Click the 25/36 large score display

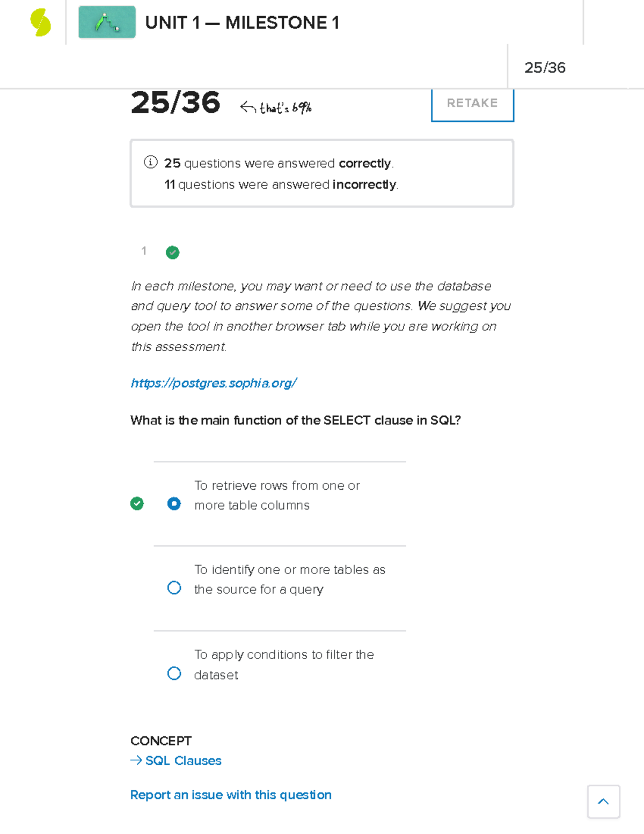pyautogui.click(x=176, y=104)
